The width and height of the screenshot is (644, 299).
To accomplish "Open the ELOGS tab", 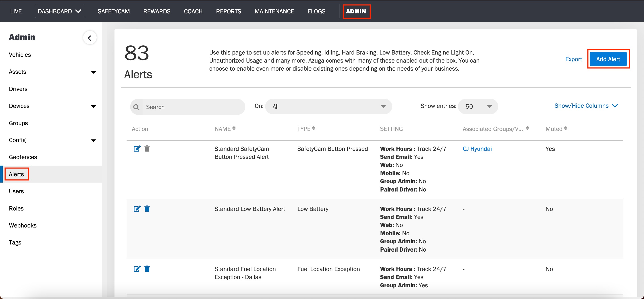I will (x=316, y=11).
